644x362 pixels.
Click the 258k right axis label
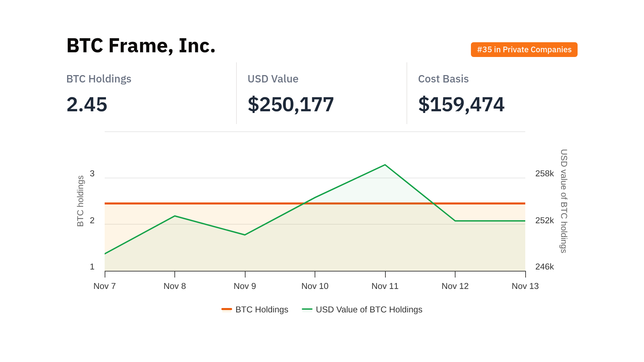544,174
